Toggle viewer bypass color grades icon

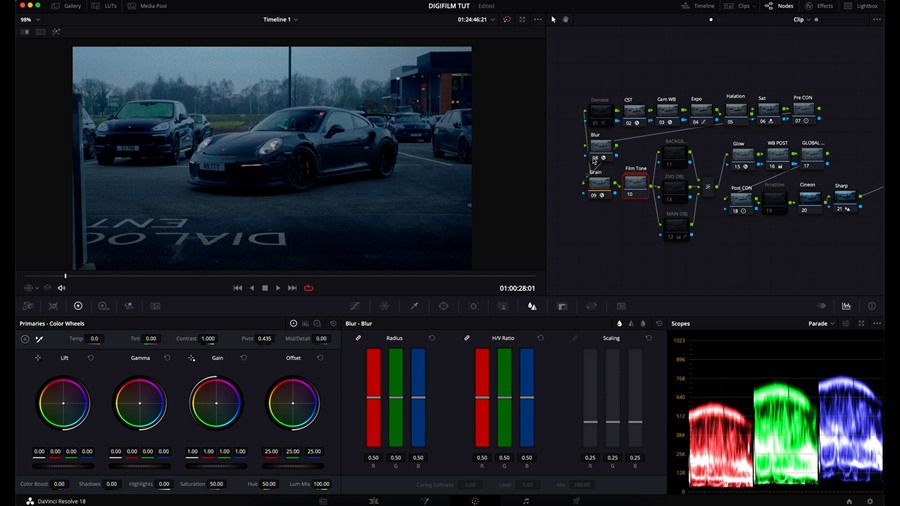tap(507, 20)
